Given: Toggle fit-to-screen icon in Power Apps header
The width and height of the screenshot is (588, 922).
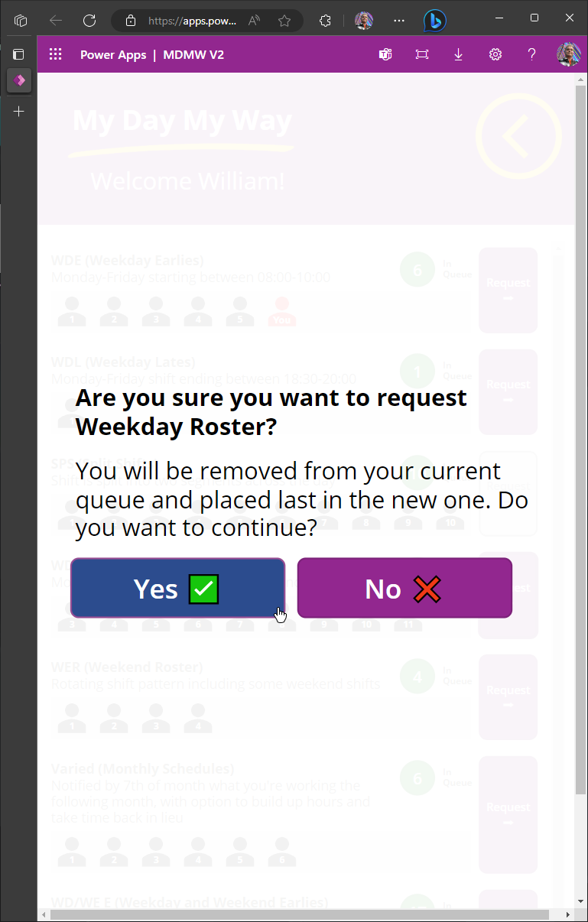Looking at the screenshot, I should coord(422,54).
